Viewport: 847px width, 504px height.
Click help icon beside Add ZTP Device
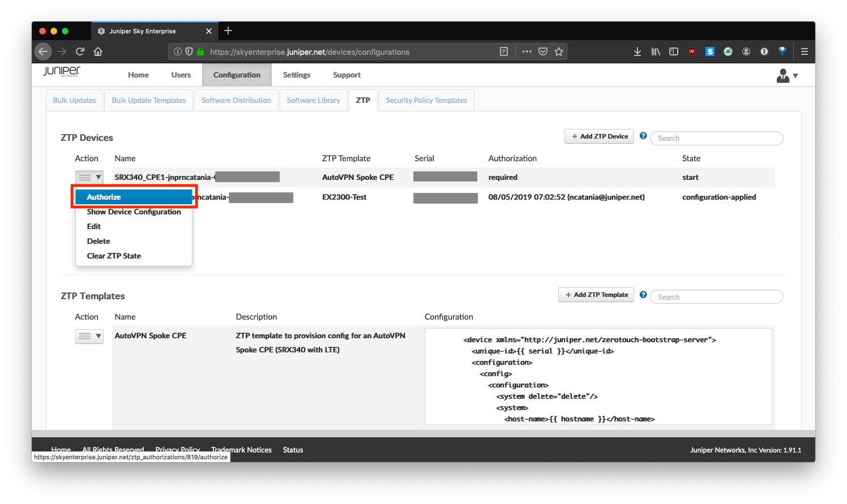pyautogui.click(x=643, y=136)
